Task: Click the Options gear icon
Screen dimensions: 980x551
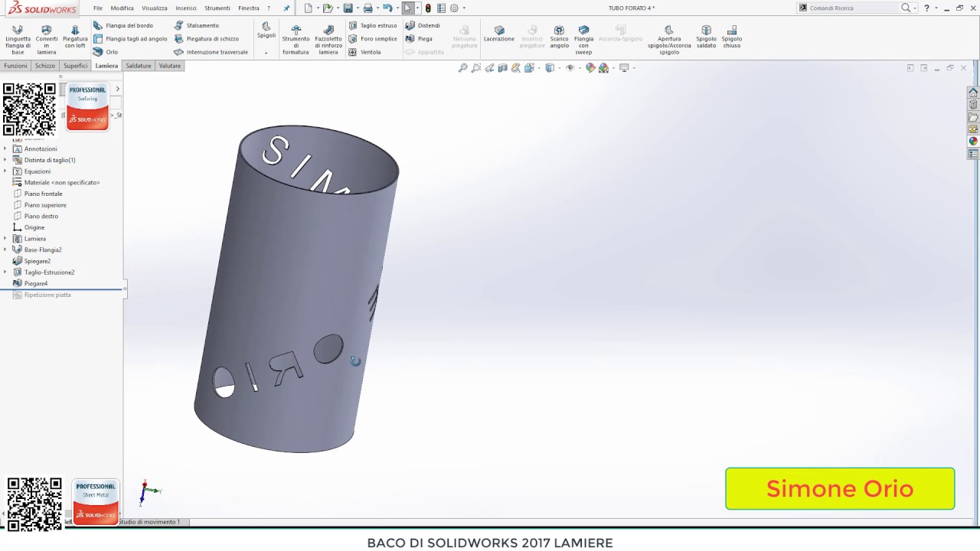Action: tap(454, 8)
